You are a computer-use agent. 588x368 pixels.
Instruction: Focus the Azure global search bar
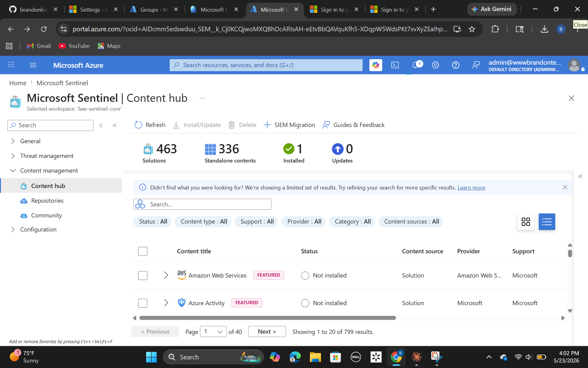tap(266, 65)
